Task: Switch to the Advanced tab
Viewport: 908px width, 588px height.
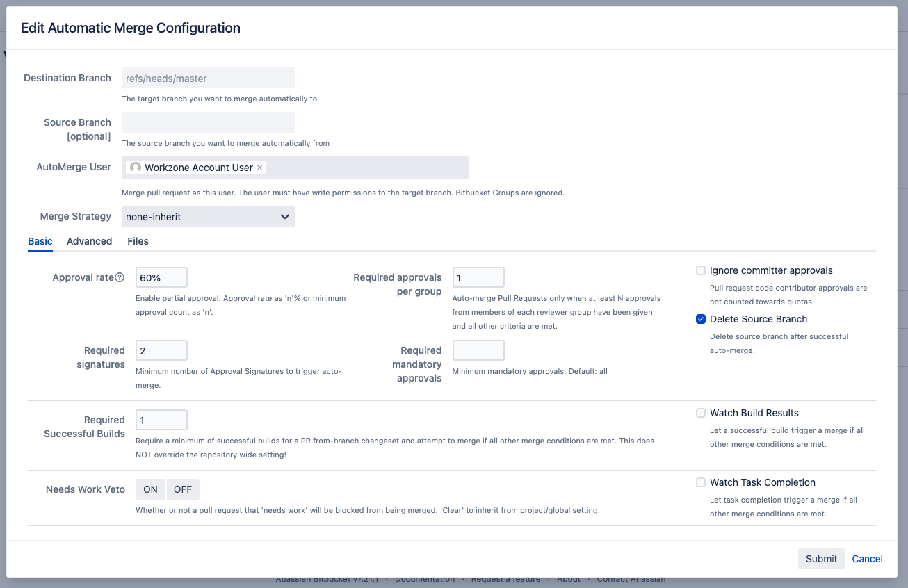Action: pos(89,241)
